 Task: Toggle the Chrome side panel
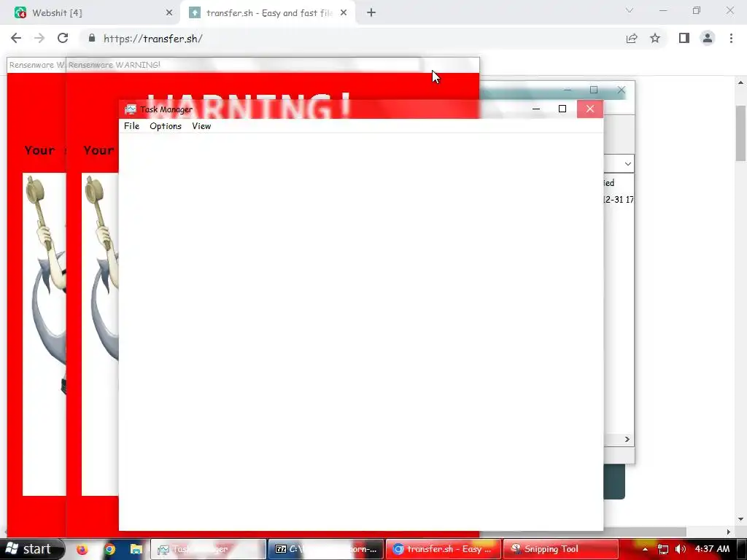684,38
